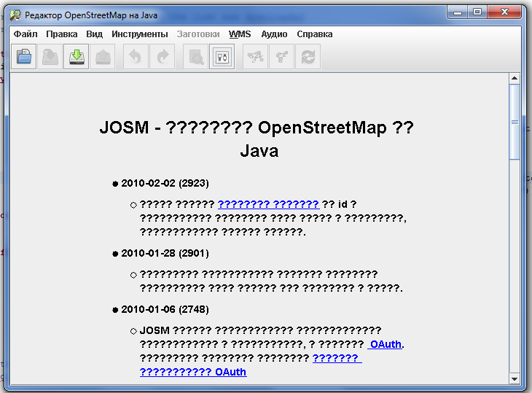Open the greyed Заготовки menu
Viewport: 532px width, 393px height.
tap(198, 34)
